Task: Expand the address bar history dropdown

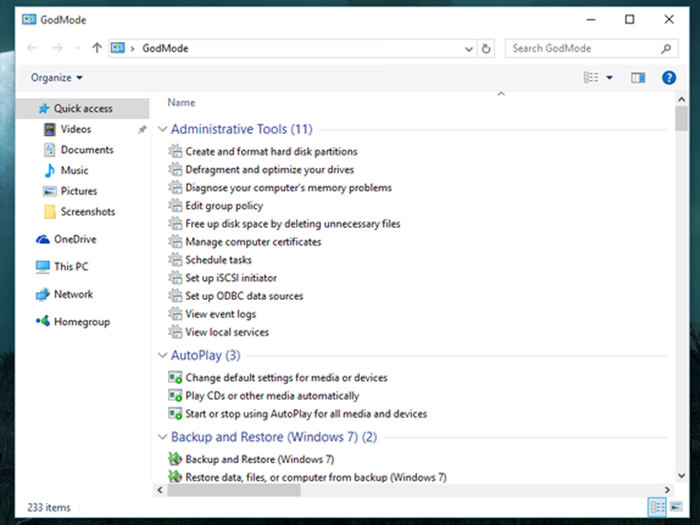Action: tap(469, 48)
